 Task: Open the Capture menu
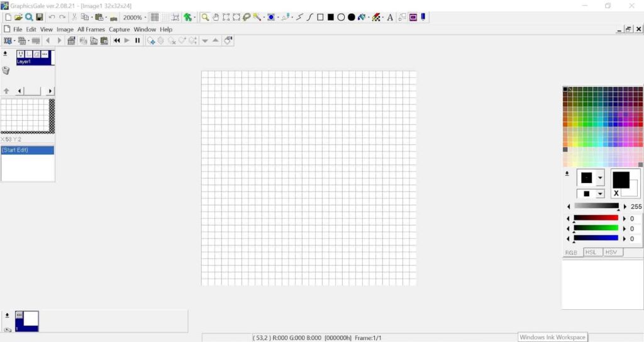(119, 30)
